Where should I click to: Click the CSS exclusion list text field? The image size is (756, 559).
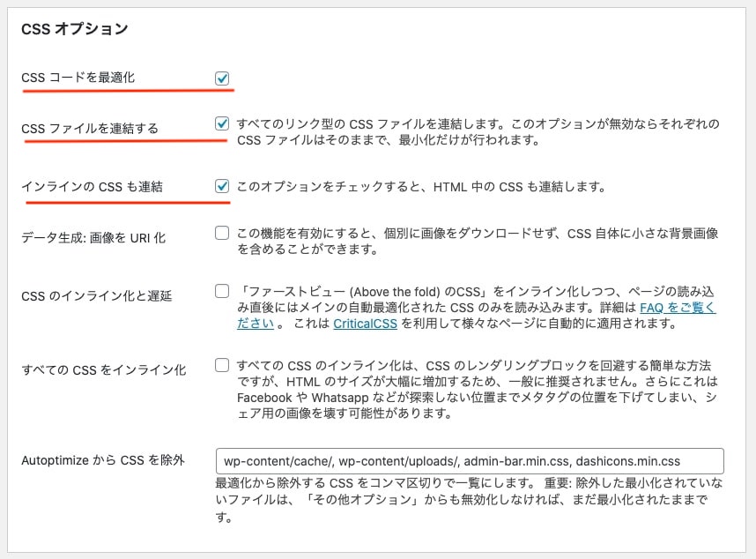[469, 461]
